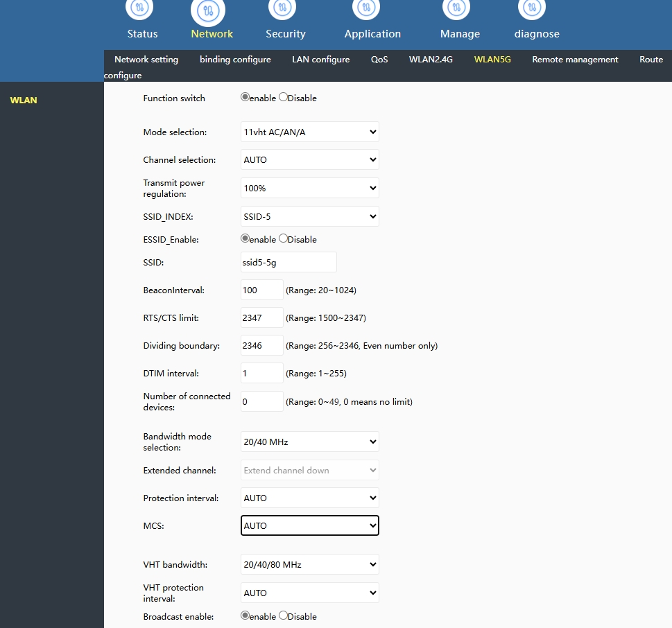Expand the Channel selection dropdown
Image resolution: width=672 pixels, height=628 pixels.
coord(309,159)
